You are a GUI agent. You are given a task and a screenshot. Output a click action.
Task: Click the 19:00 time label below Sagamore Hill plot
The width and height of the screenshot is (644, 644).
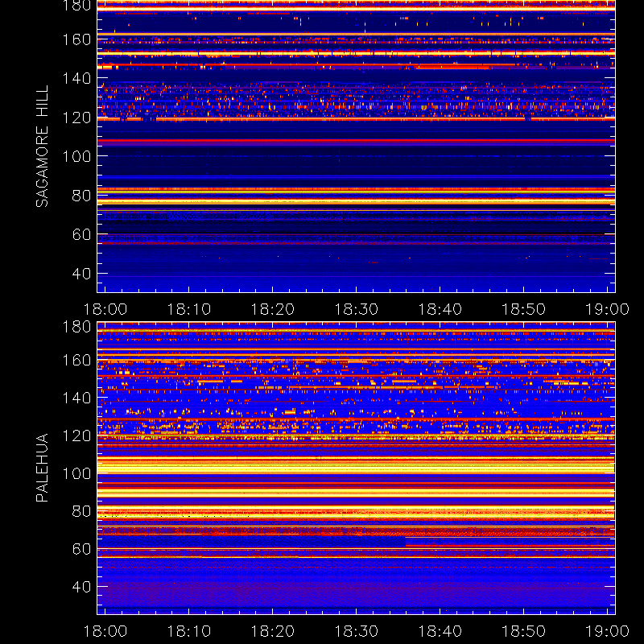click(x=608, y=309)
